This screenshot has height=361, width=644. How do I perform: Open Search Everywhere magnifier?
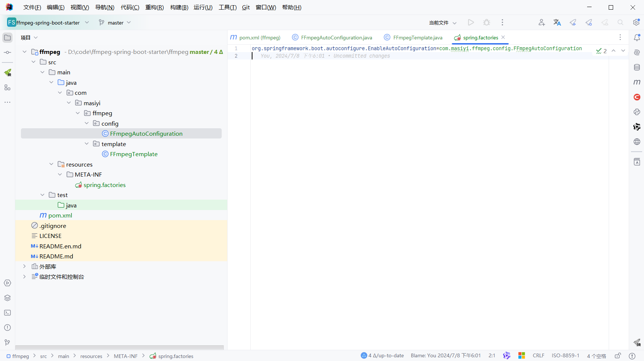coord(620,22)
